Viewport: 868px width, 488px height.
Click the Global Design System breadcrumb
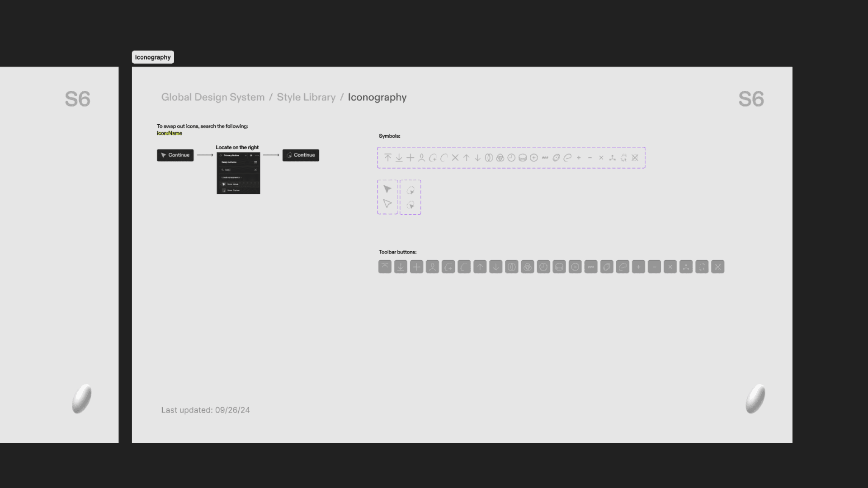(x=213, y=97)
